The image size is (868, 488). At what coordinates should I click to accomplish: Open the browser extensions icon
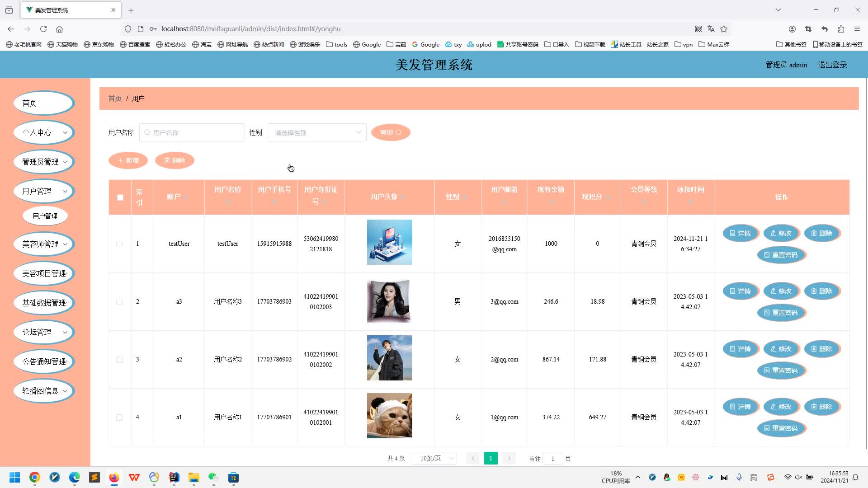coord(841,29)
